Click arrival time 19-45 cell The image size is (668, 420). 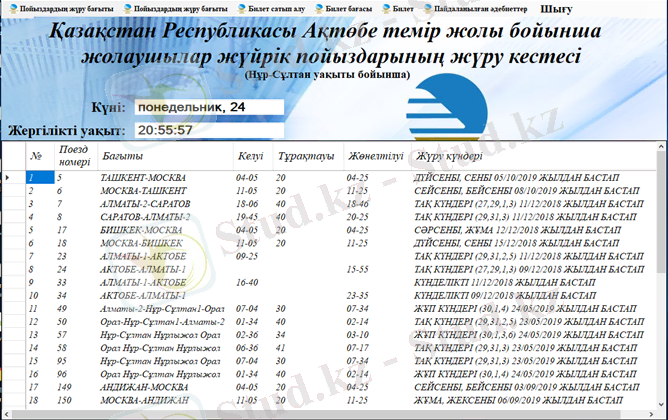coord(253,217)
